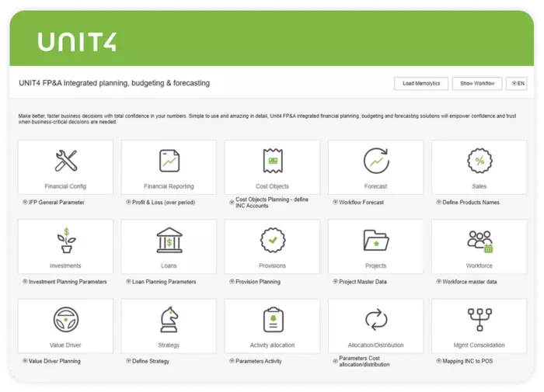Image resolution: width=544 pixels, height=392 pixels.
Task: Select the Mgmt Consolidation hierarchy icon
Action: [x=479, y=320]
